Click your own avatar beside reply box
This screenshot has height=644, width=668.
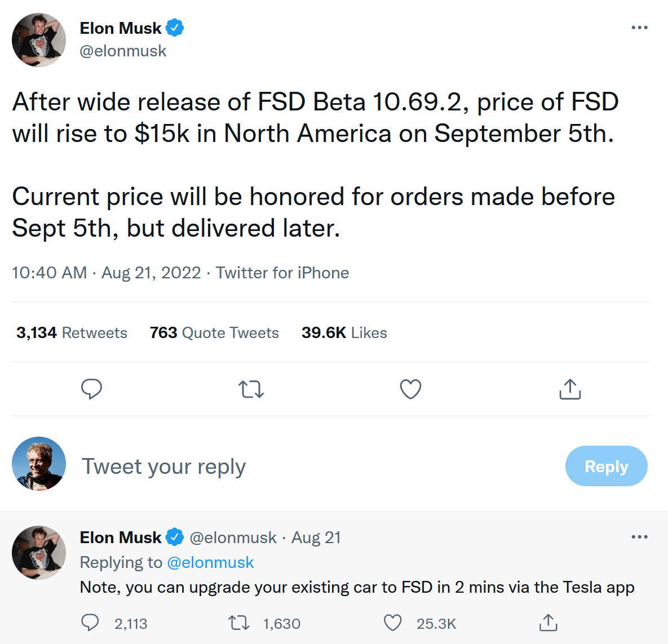39,464
